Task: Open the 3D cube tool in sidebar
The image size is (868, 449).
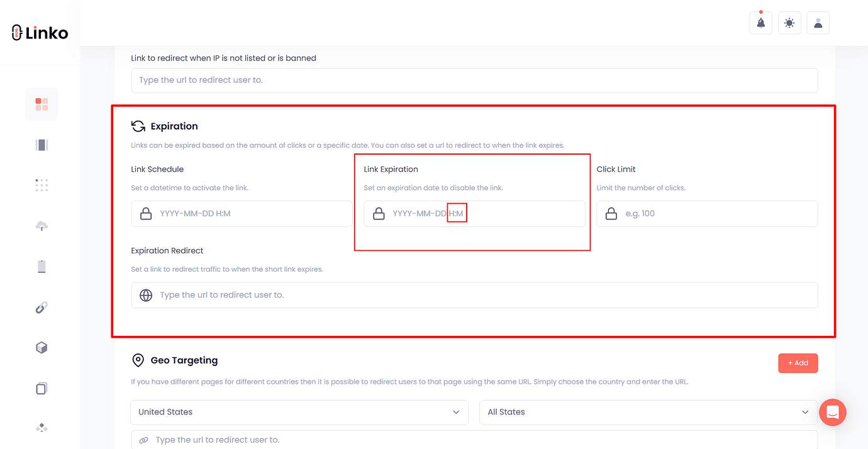Action: pyautogui.click(x=41, y=347)
